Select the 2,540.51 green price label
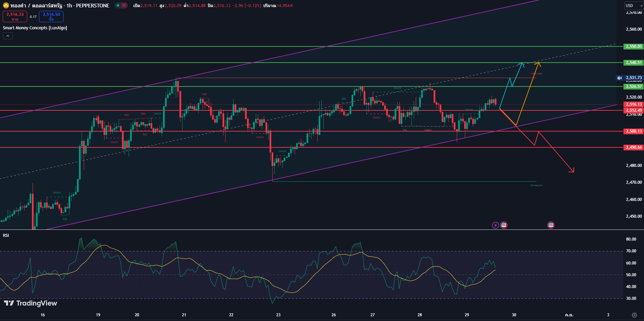The height and width of the screenshot is (321, 644). 634,63
